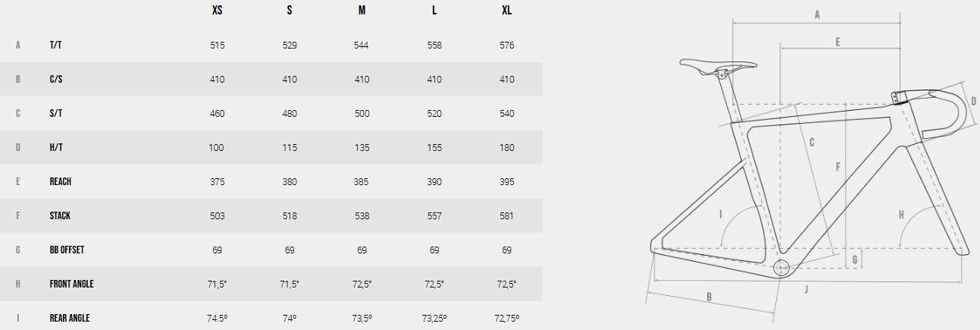Click the B chainstay label in diagram
The height and width of the screenshot is (330, 980).
point(709,297)
